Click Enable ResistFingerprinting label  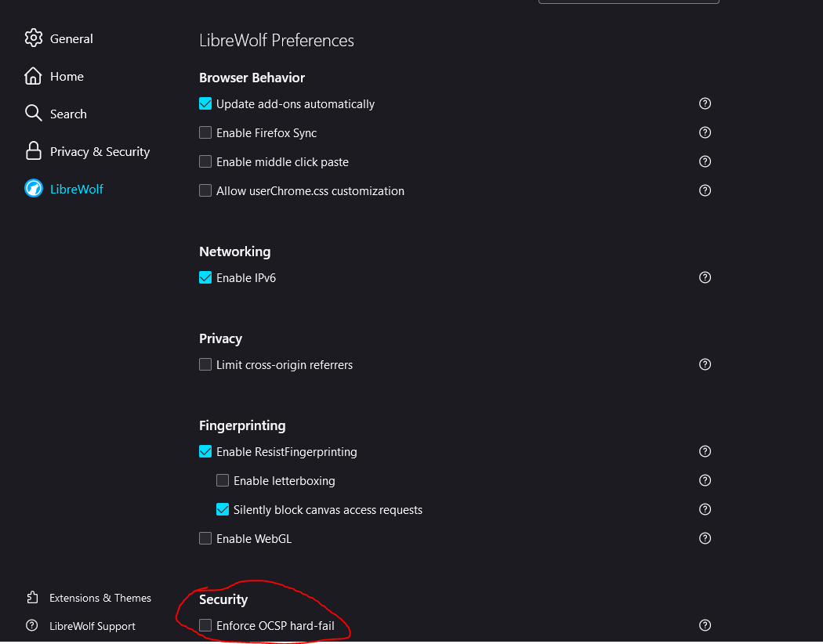[287, 451]
